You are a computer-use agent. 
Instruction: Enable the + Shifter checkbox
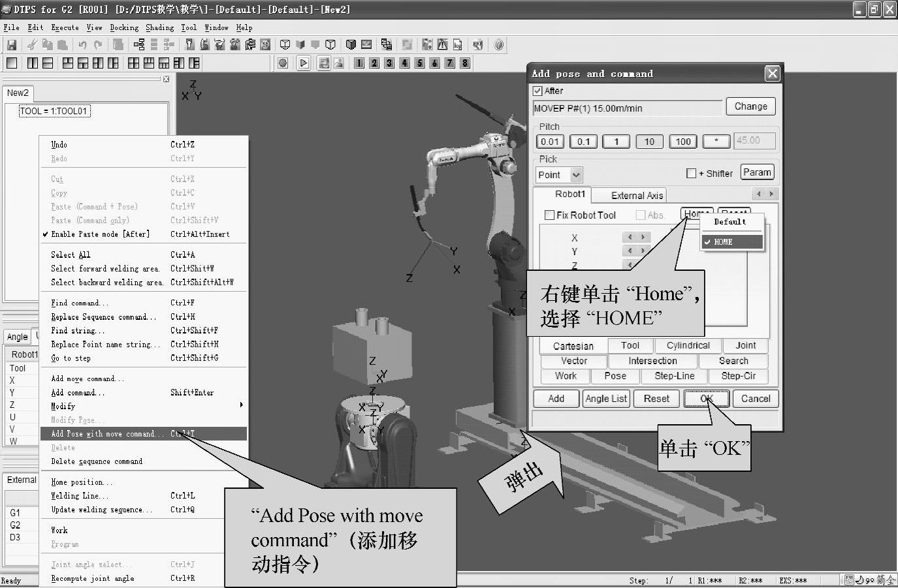pyautogui.click(x=691, y=174)
